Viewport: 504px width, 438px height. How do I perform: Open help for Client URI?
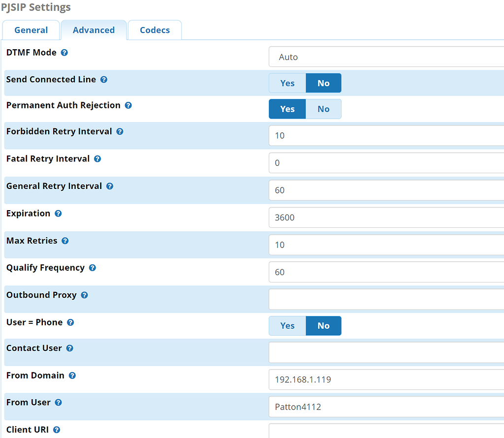coord(57,429)
